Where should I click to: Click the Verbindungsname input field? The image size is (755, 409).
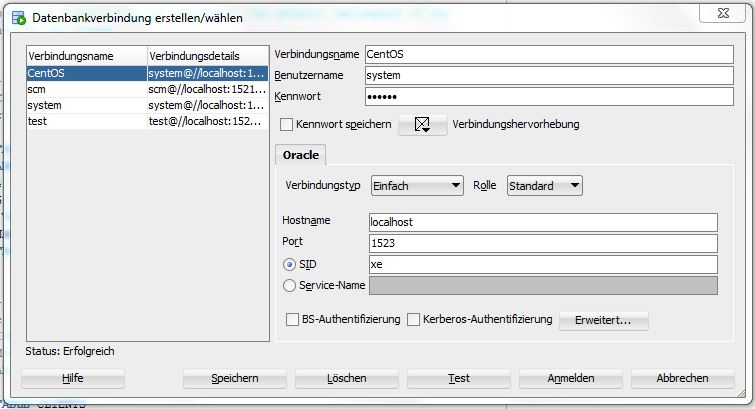pyautogui.click(x=549, y=54)
